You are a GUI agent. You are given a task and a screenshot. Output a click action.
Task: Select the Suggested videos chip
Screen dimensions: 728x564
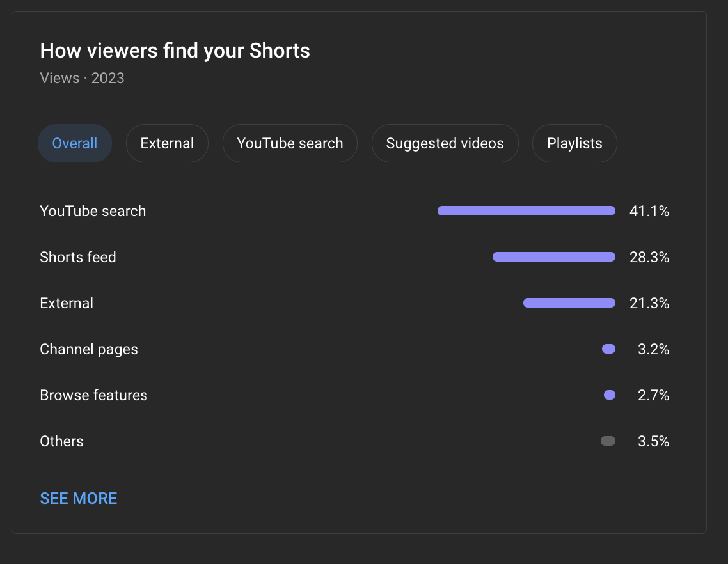point(445,143)
